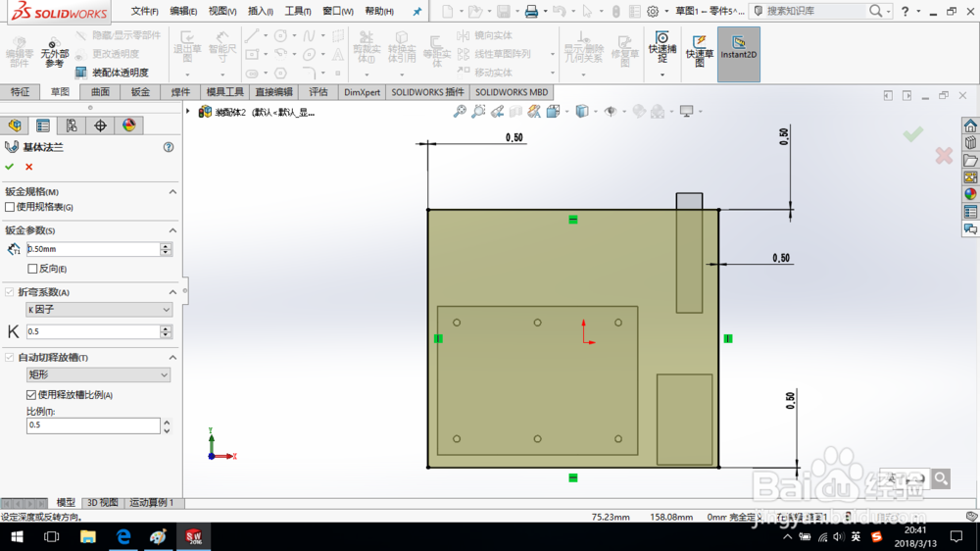Open the DimXpertManager tab icon

[101, 125]
